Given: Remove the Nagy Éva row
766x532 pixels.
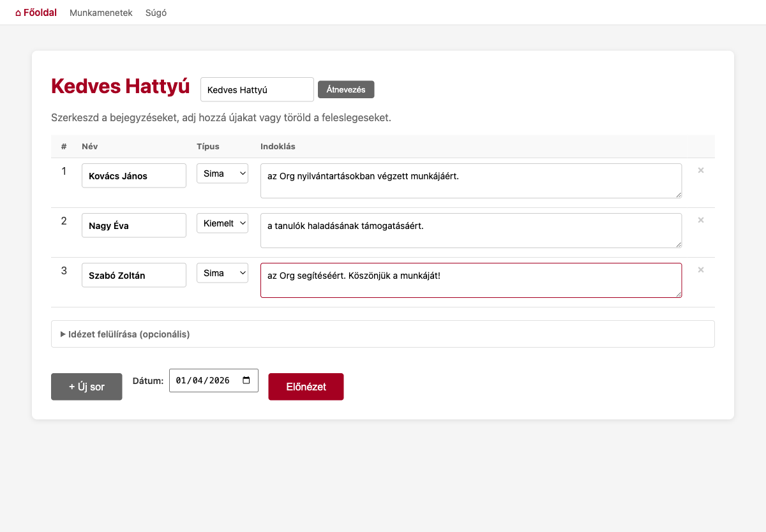Looking at the screenshot, I should [700, 221].
